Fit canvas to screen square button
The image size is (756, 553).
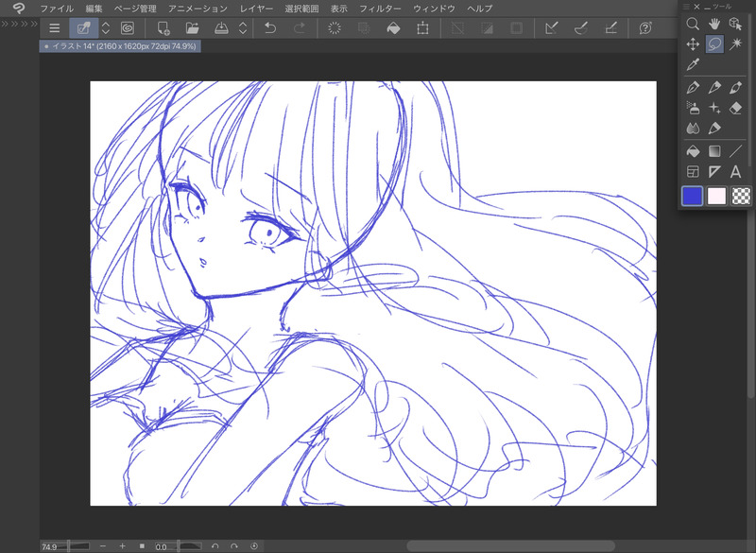point(142,545)
